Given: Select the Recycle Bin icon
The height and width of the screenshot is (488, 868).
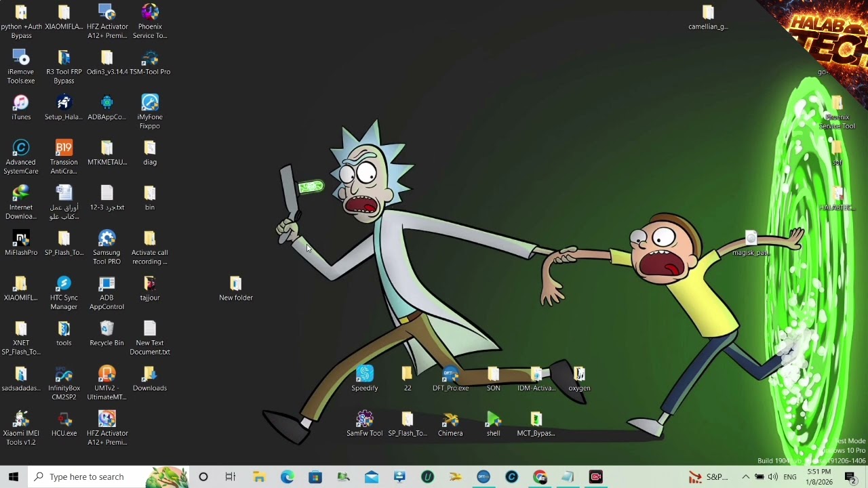Looking at the screenshot, I should point(107,333).
